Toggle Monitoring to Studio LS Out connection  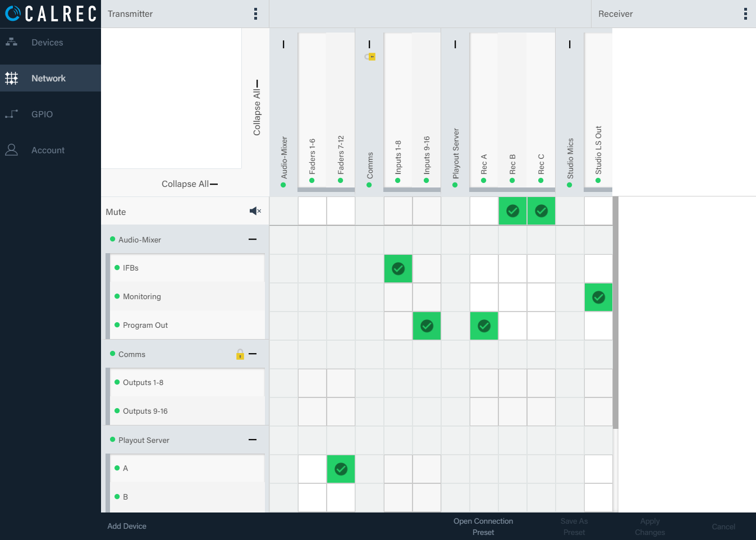click(598, 298)
